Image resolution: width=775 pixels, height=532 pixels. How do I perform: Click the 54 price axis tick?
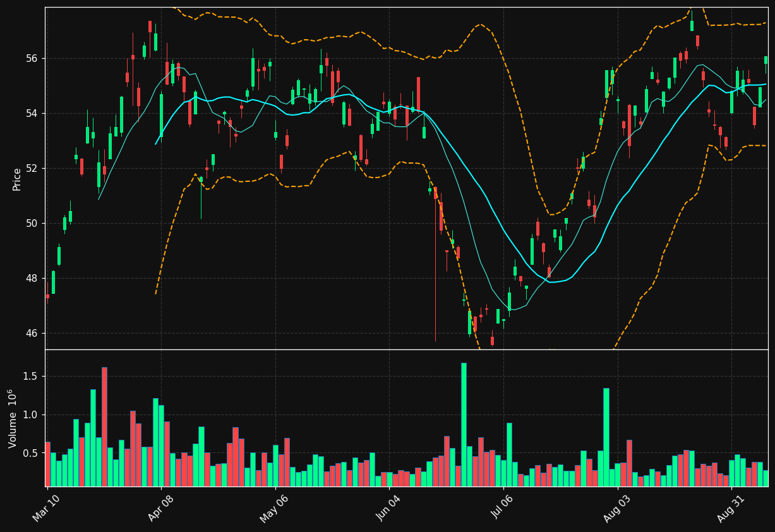tap(32, 113)
